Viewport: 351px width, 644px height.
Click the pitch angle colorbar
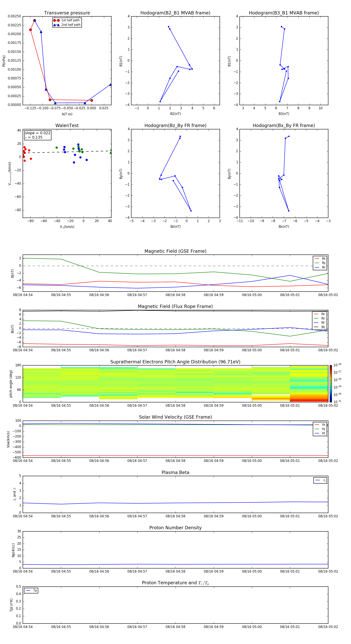coord(331,384)
